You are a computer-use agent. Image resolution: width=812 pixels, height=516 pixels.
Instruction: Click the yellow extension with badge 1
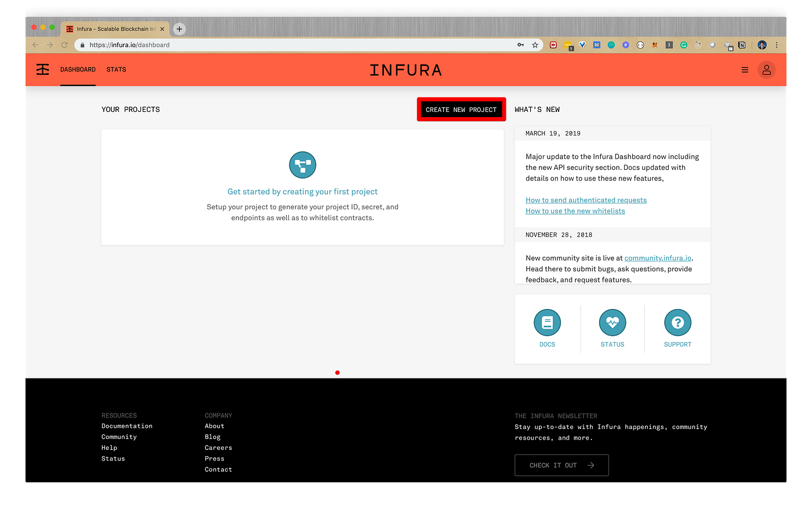pyautogui.click(x=568, y=45)
